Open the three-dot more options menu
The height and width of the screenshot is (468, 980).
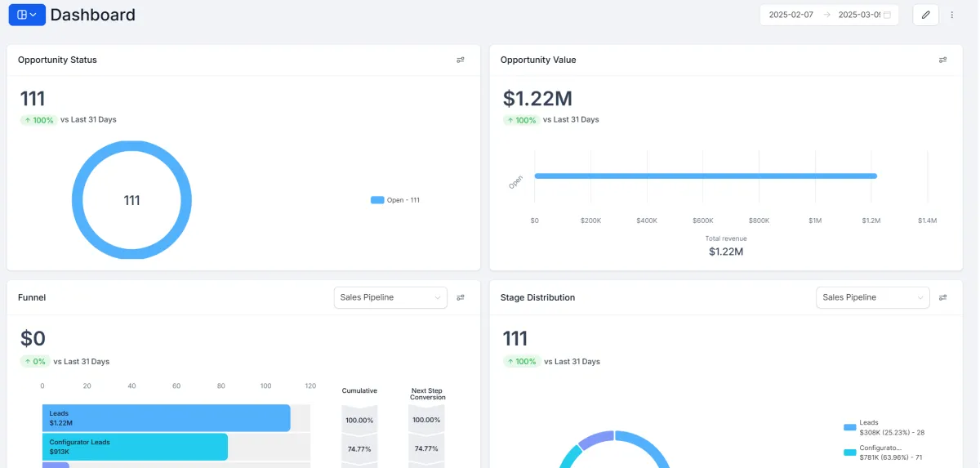click(x=951, y=15)
